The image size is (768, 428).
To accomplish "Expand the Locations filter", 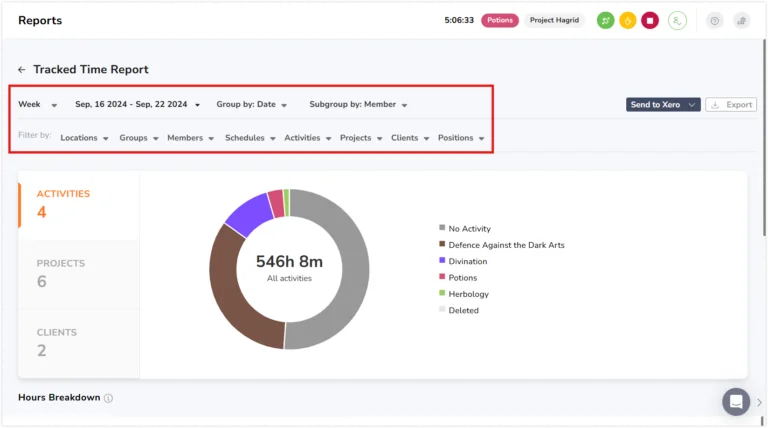I will pyautogui.click(x=84, y=138).
